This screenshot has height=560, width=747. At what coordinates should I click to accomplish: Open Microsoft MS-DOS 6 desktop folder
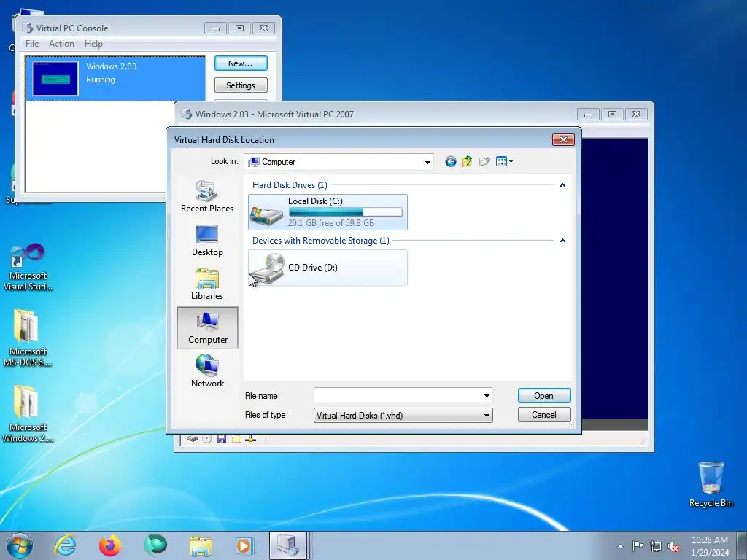pos(28,338)
